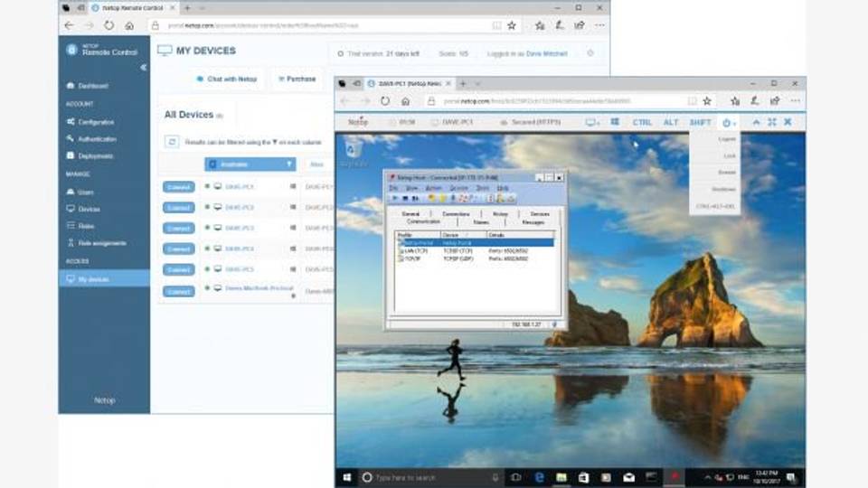Open Dashboard in the left sidebar
Screen dimensions: 868x488
[x=92, y=86]
